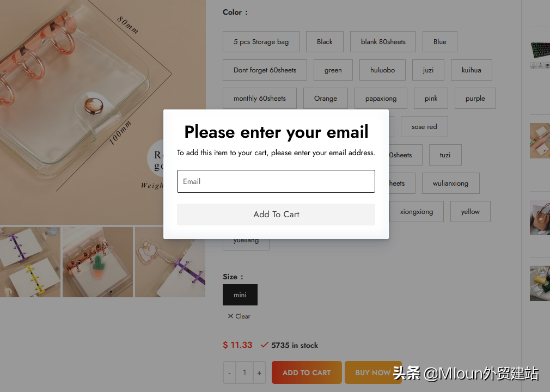
Task: Choose the wulianxiong variant
Action: 450,183
